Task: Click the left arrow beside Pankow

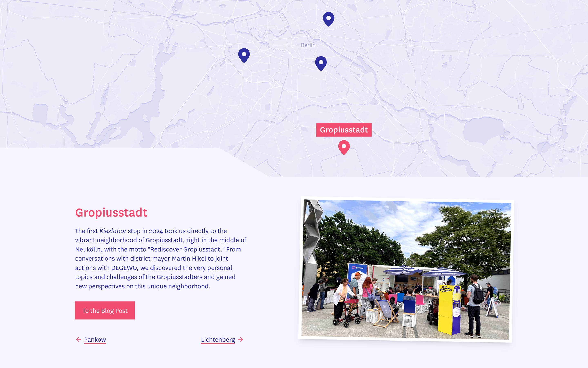Action: (78, 339)
